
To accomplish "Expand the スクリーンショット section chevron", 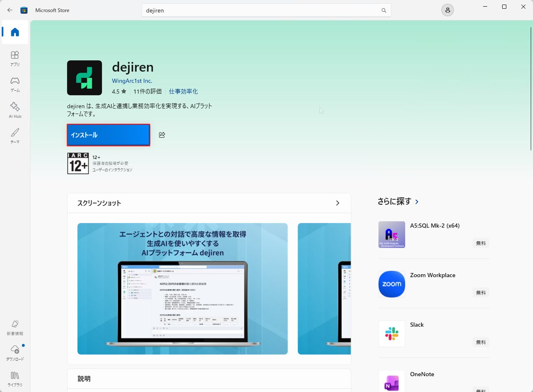I will click(337, 203).
